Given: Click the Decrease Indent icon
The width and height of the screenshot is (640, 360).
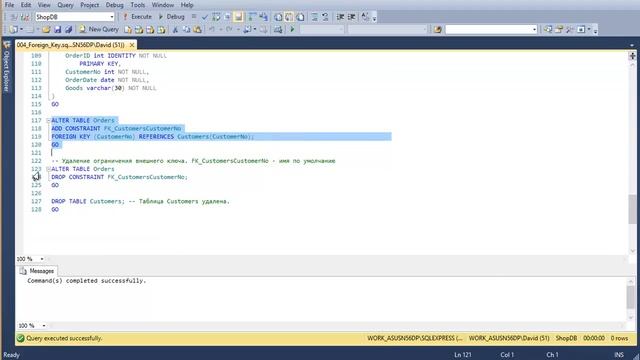Looking at the screenshot, I should (340, 17).
